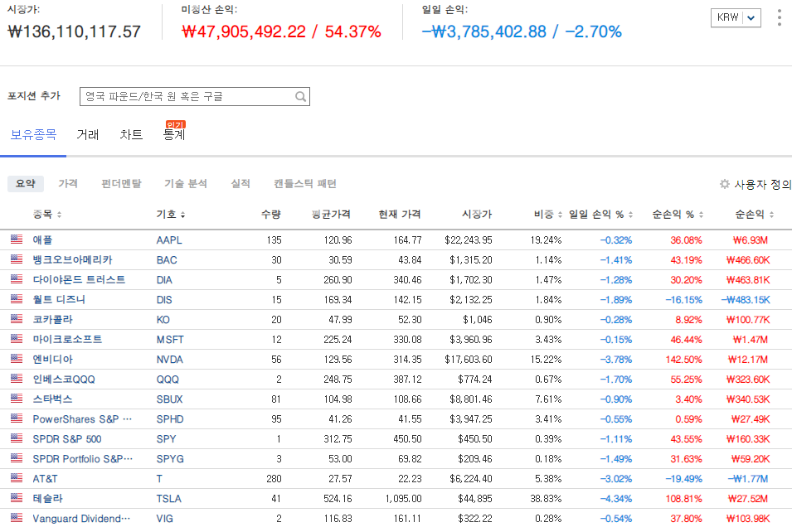Click the US flag in the KO row
Viewport: 792px width, 532px height.
click(x=17, y=318)
